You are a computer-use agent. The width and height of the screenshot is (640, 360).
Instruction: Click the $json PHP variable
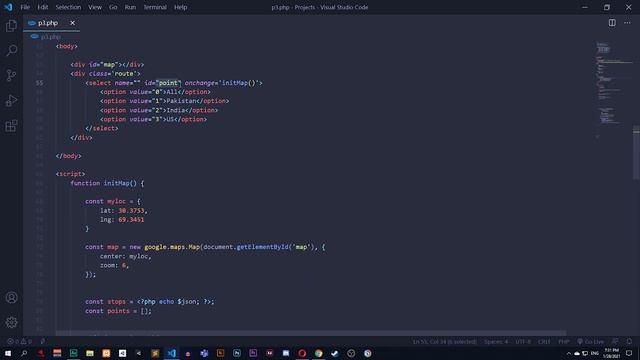187,302
